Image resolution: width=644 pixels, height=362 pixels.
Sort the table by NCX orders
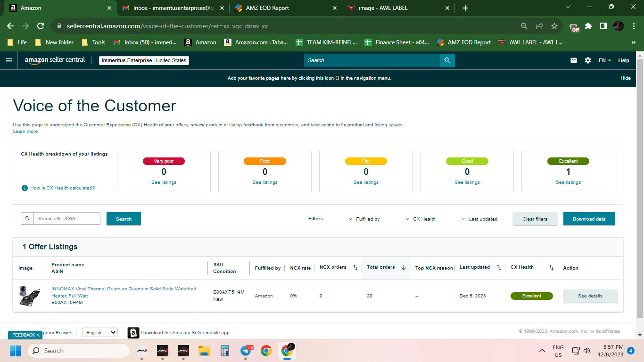point(355,268)
